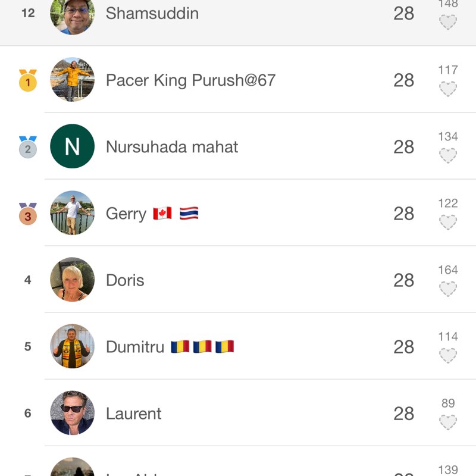Like Dumitru's entry with the heart

447,356
